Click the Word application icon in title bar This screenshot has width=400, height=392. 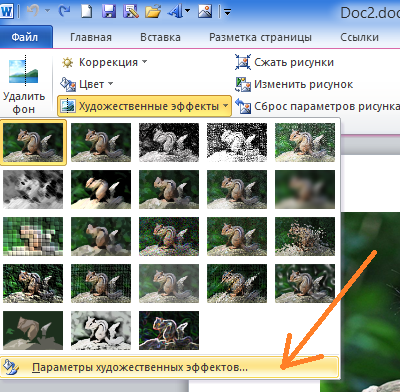click(6, 12)
